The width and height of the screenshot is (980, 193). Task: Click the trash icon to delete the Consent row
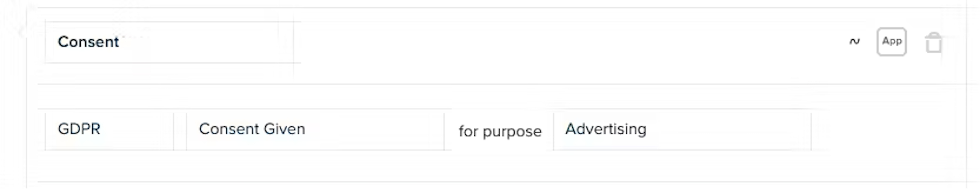point(933,43)
